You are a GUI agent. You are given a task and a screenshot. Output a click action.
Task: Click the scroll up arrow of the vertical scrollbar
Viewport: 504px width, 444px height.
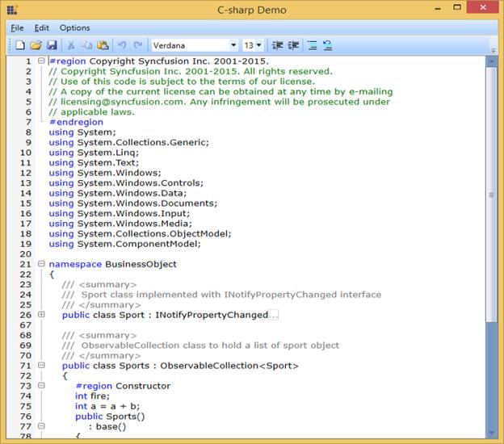click(491, 61)
